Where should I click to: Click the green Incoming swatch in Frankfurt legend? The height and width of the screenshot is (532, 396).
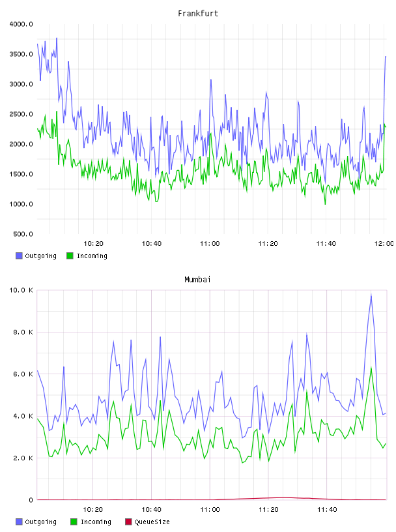pos(70,256)
